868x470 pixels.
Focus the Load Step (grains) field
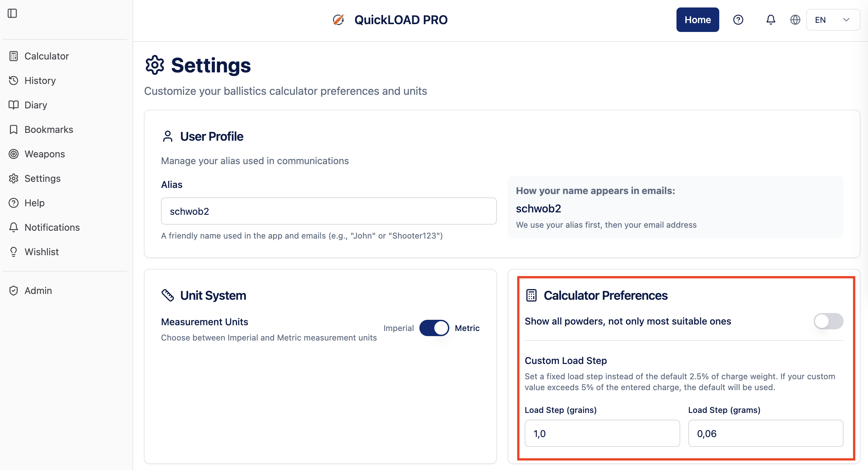click(x=602, y=433)
